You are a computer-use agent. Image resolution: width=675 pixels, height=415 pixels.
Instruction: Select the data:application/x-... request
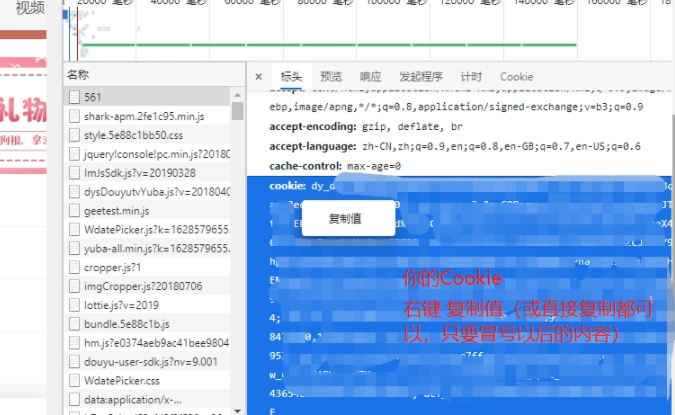147,400
